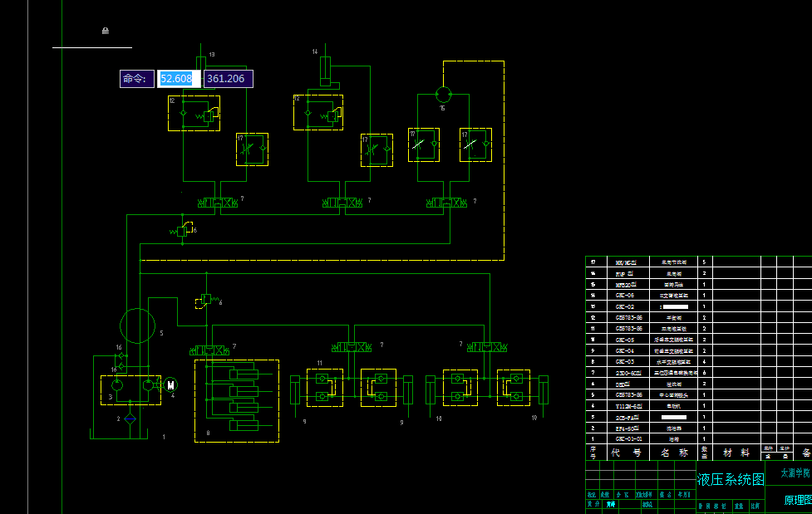This screenshot has height=514, width=812.
Task: Click the cyan text 原理图
Action: point(798,500)
